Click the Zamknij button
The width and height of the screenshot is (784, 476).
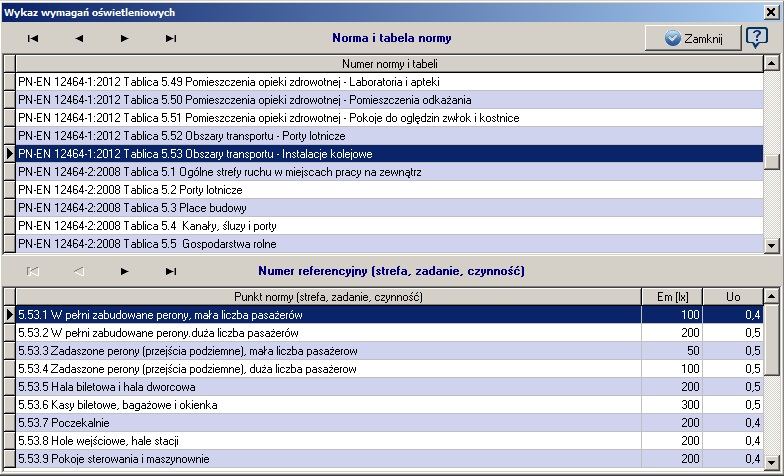[693, 38]
